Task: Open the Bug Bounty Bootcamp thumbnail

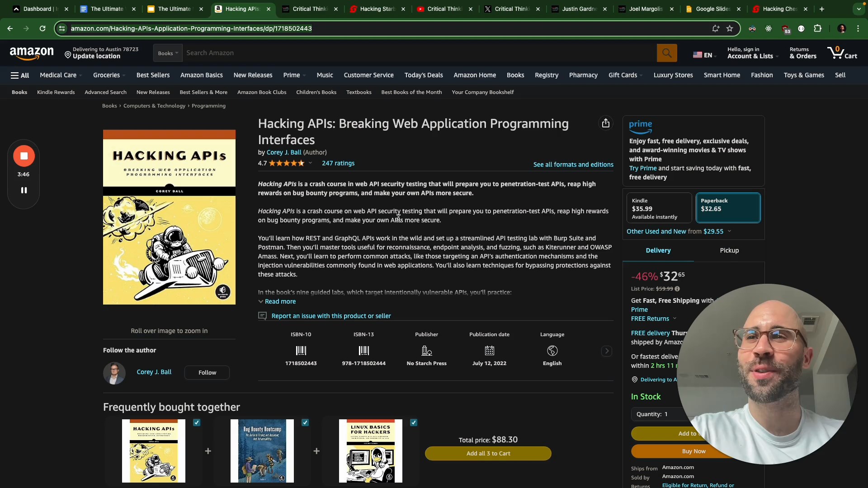Action: 262,451
